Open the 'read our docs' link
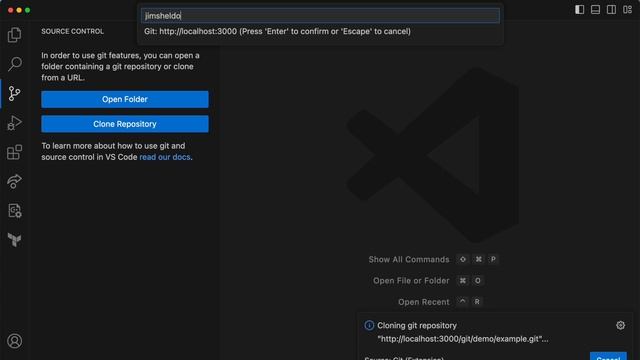Screen dimensions: 640x360 pos(165,157)
